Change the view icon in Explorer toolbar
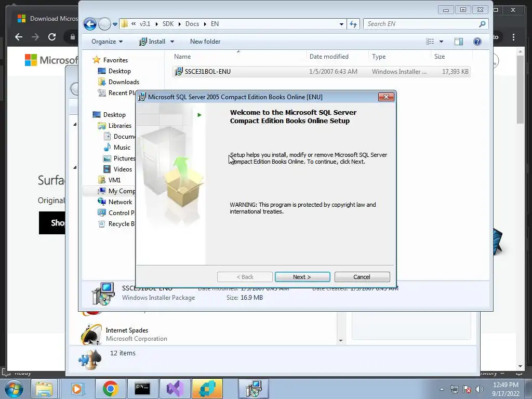Screen dimensions: 532x399 (430, 42)
